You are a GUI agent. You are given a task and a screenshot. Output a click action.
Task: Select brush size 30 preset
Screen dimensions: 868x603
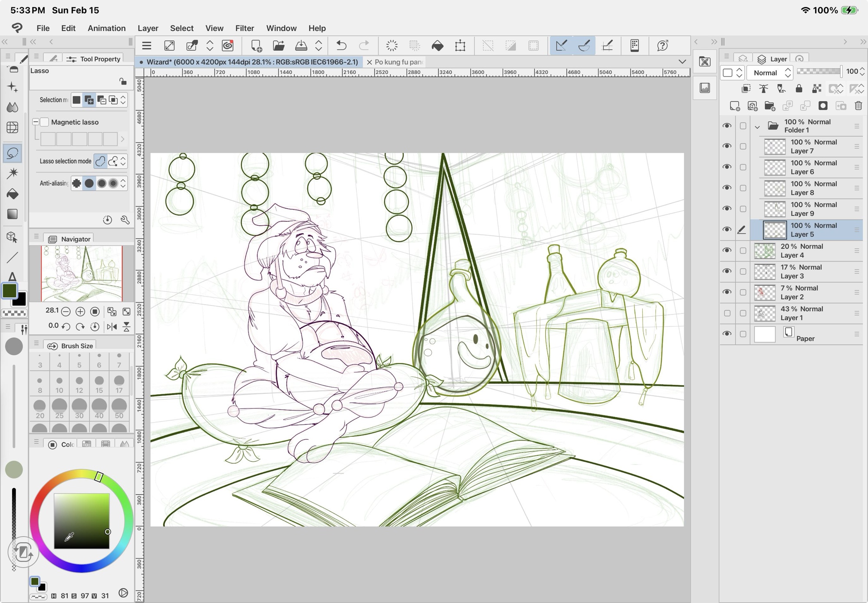79,408
